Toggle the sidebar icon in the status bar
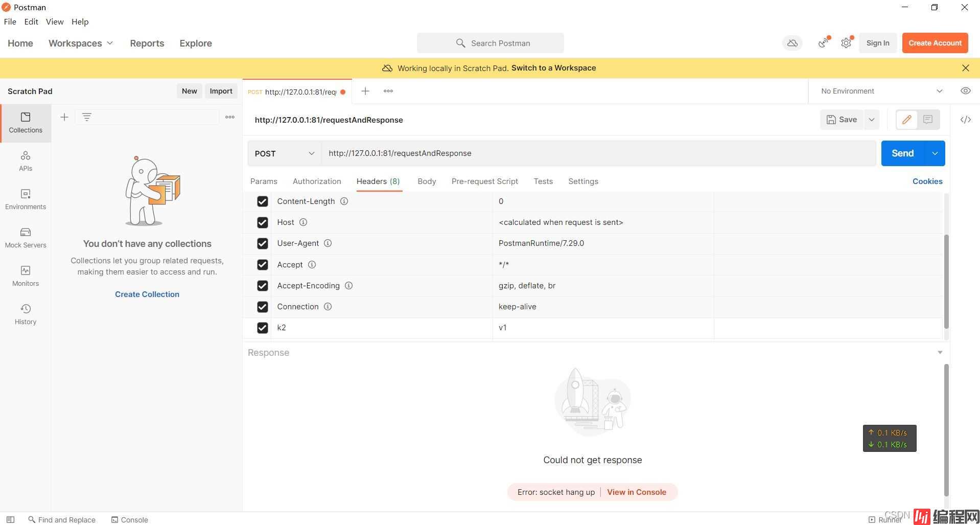980x525 pixels. [10, 519]
